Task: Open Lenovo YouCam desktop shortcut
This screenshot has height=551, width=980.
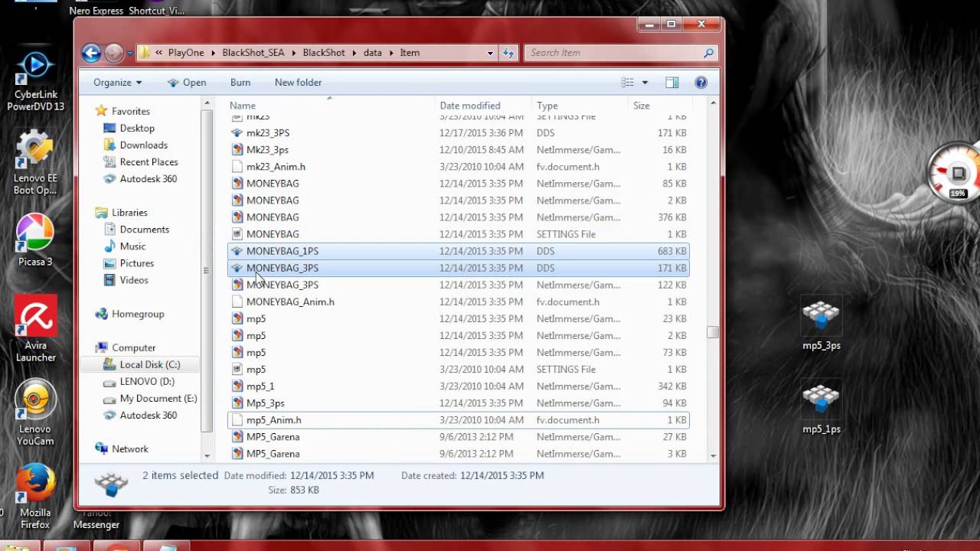Action: (35, 413)
